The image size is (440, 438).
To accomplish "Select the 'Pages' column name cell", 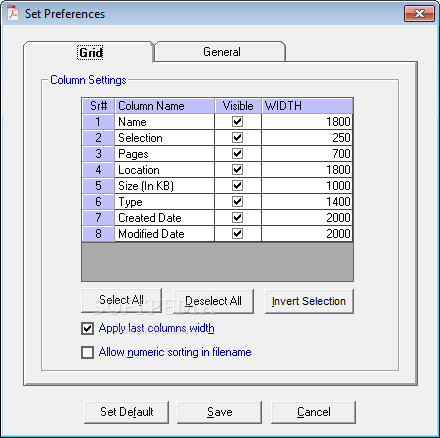I will pyautogui.click(x=165, y=154).
